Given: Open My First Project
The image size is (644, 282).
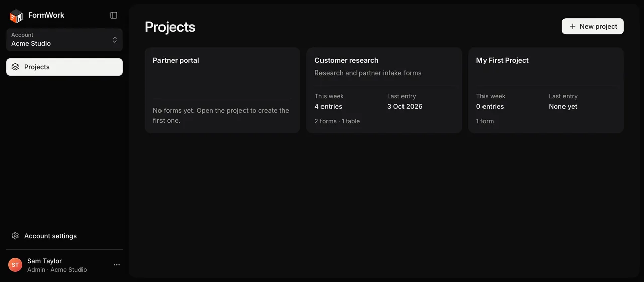Looking at the screenshot, I should tap(546, 90).
